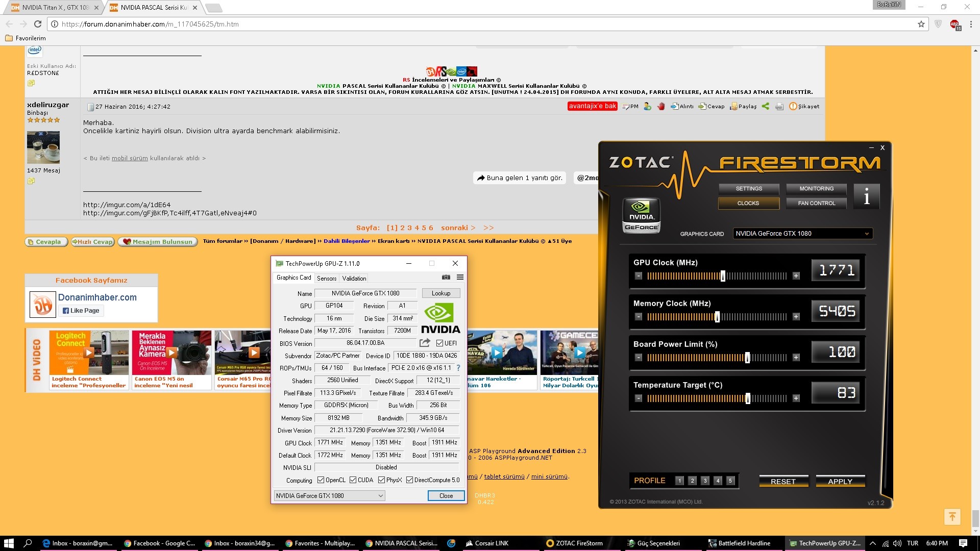Decrease Memory Clock with minus button

tap(638, 317)
